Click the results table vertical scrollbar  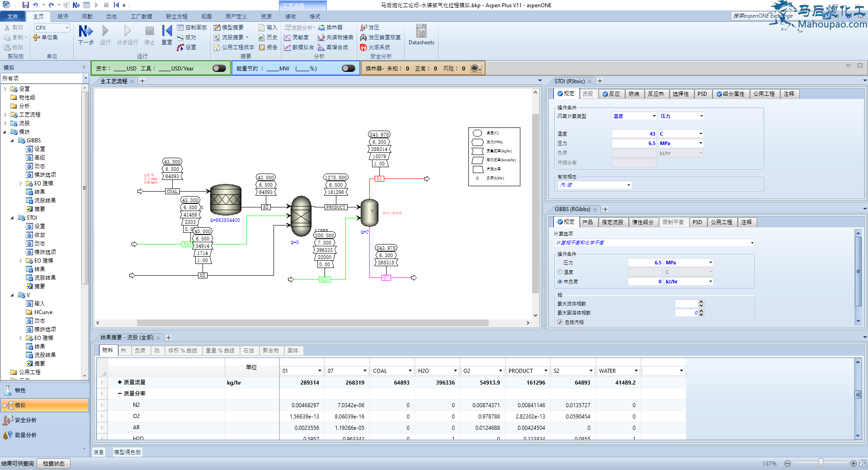[858, 395]
